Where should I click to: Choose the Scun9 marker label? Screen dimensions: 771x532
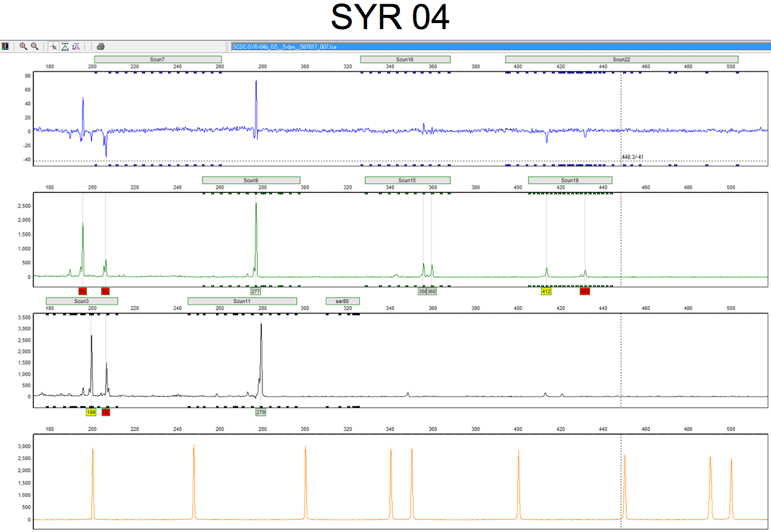pos(251,180)
